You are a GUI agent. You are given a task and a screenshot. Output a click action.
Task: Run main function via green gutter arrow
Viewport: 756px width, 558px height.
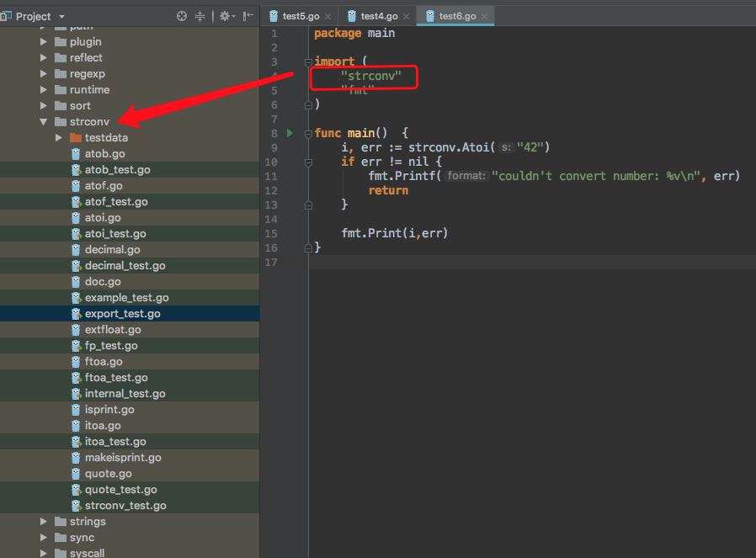coord(290,133)
